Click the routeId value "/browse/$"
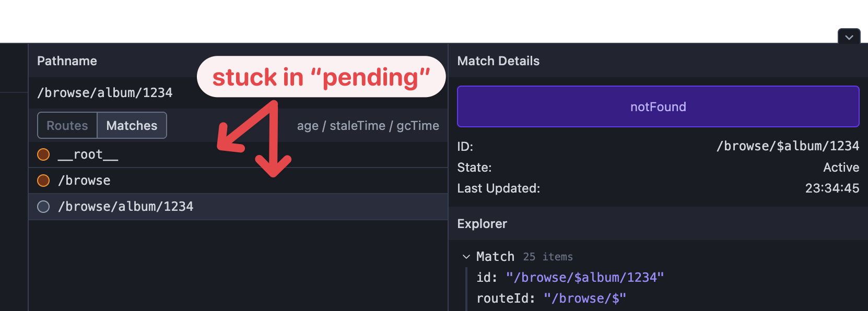 (x=584, y=298)
